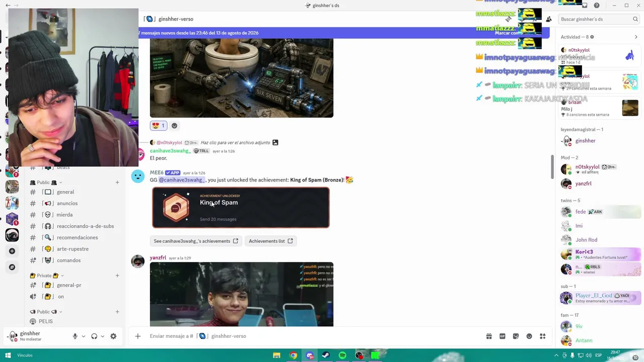
Task: Open microphone input options arrow
Action: [x=83, y=336]
